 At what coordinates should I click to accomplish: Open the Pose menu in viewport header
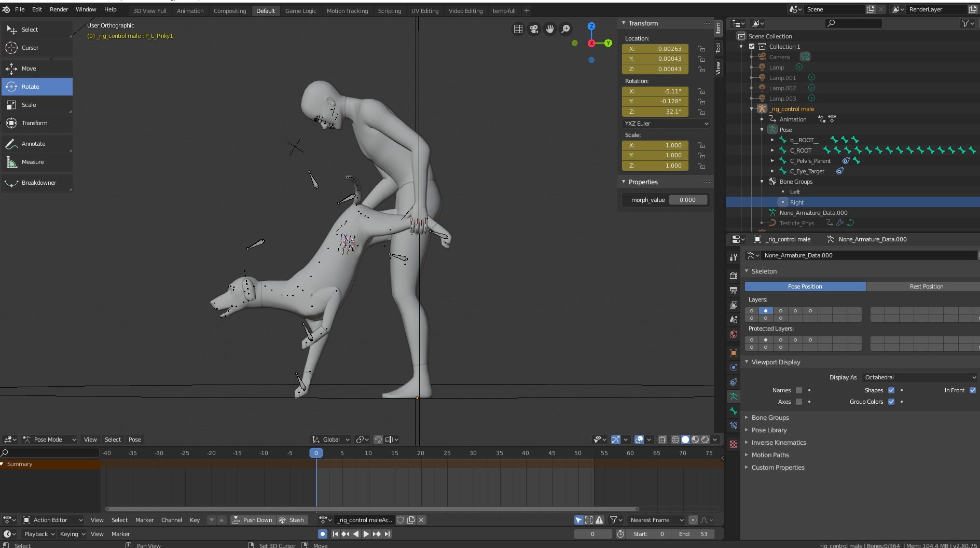[x=134, y=440]
